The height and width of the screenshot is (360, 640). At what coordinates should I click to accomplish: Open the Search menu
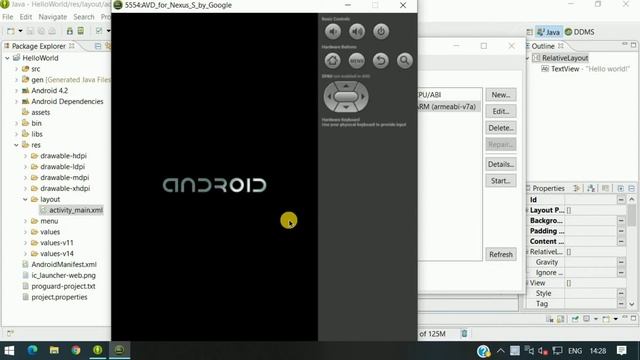pyautogui.click(x=84, y=17)
